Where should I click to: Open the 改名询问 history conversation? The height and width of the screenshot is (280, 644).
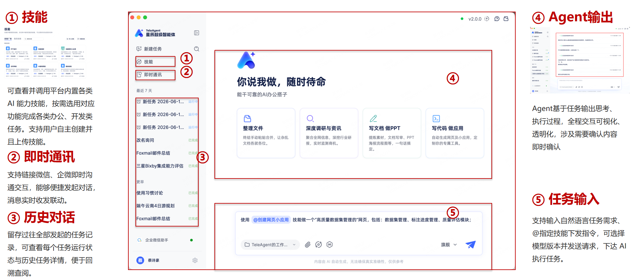click(x=167, y=140)
